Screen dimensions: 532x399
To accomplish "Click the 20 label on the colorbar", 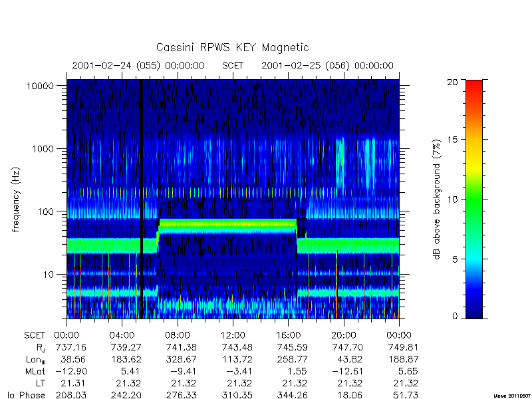I will tap(452, 82).
